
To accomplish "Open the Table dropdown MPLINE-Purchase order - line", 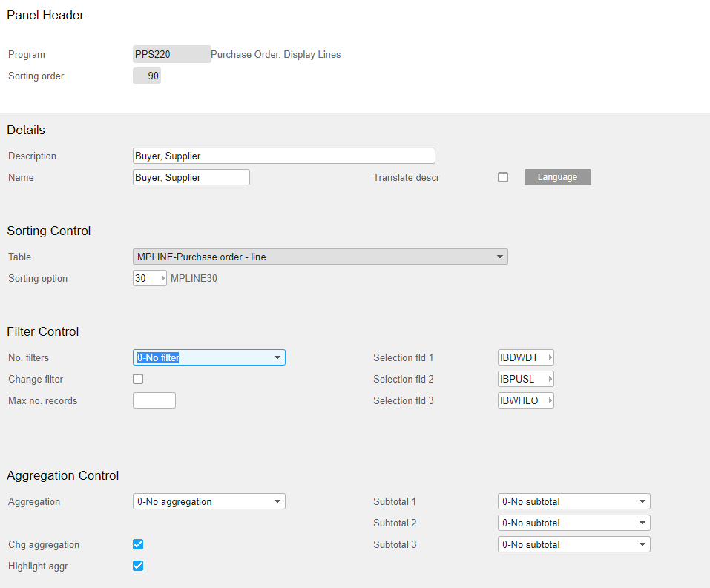I will 320,257.
